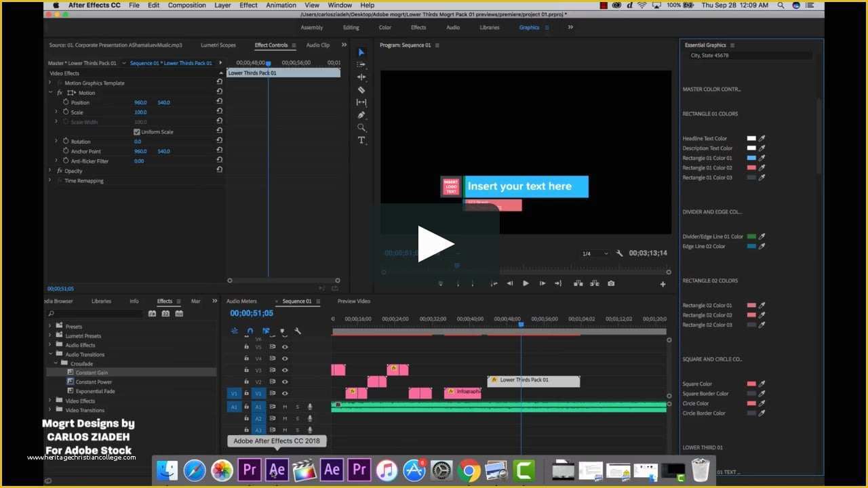Toggle timeline snap magnet button
This screenshot has width=868, height=488.
click(x=250, y=331)
